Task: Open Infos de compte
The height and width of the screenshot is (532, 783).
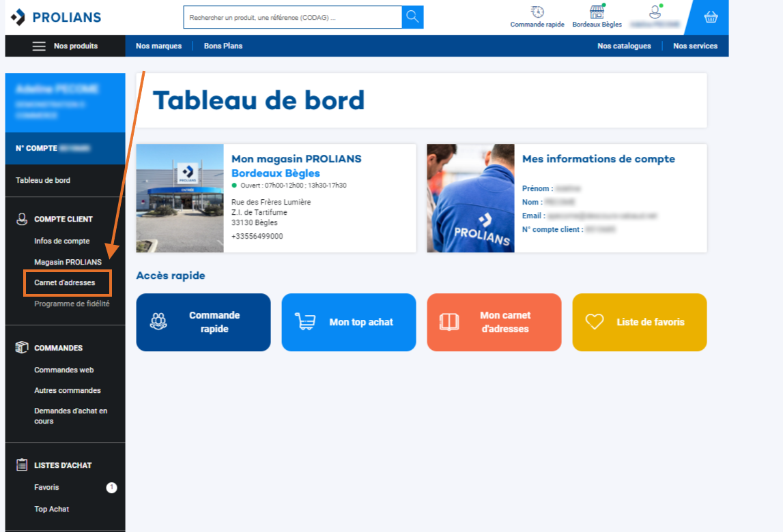Action: click(x=62, y=241)
